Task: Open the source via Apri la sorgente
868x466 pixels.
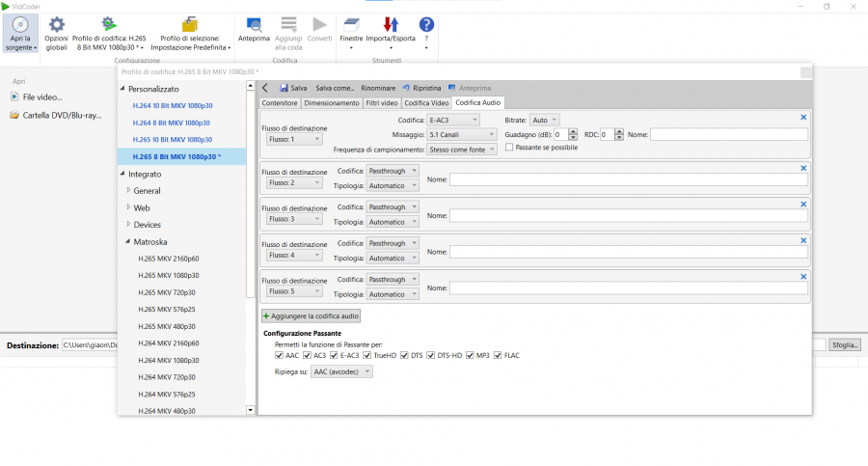Action: [20, 33]
